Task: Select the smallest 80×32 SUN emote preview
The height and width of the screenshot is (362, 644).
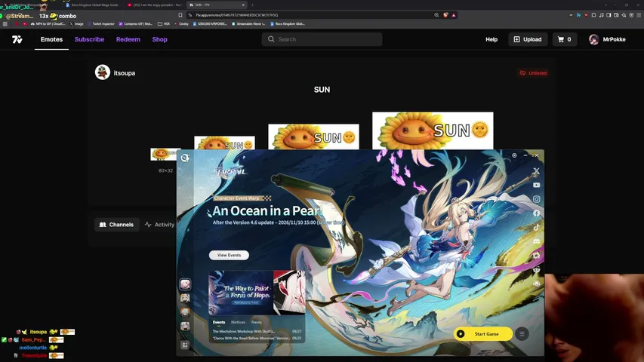Action: coord(165,155)
